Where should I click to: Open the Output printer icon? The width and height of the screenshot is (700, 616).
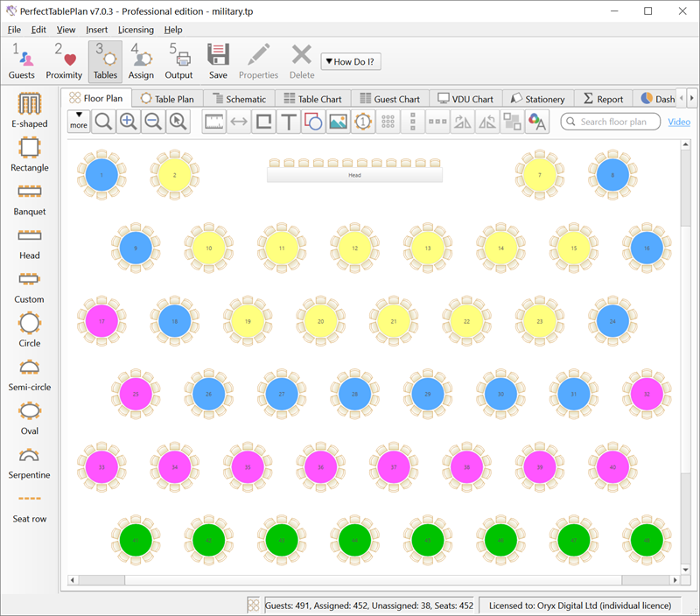tap(178, 61)
